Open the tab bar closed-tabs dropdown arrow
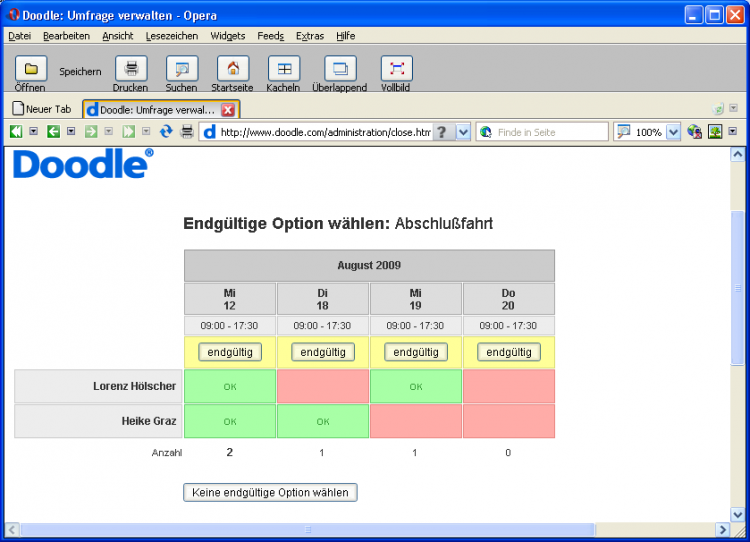This screenshot has width=750, height=542. pyautogui.click(x=733, y=108)
